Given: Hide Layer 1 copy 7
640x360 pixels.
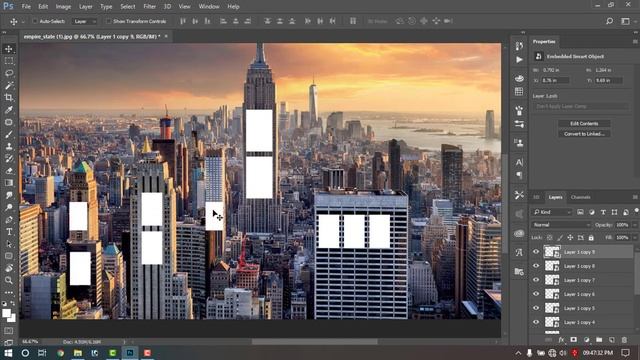Looking at the screenshot, I should point(536,280).
